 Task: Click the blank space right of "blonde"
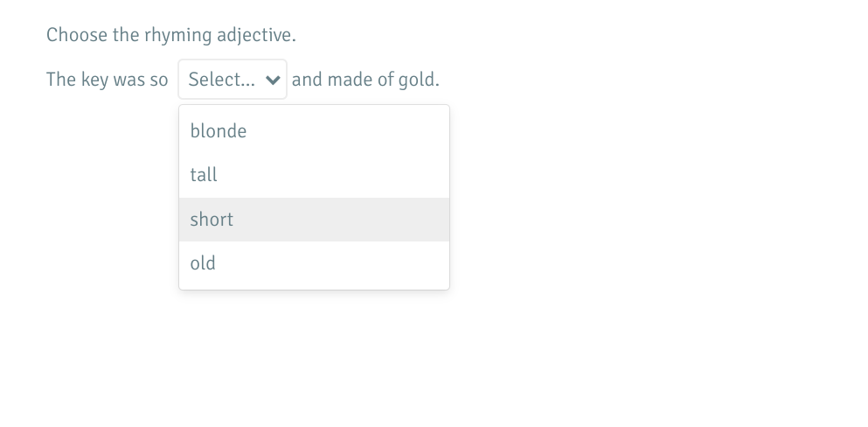350,131
